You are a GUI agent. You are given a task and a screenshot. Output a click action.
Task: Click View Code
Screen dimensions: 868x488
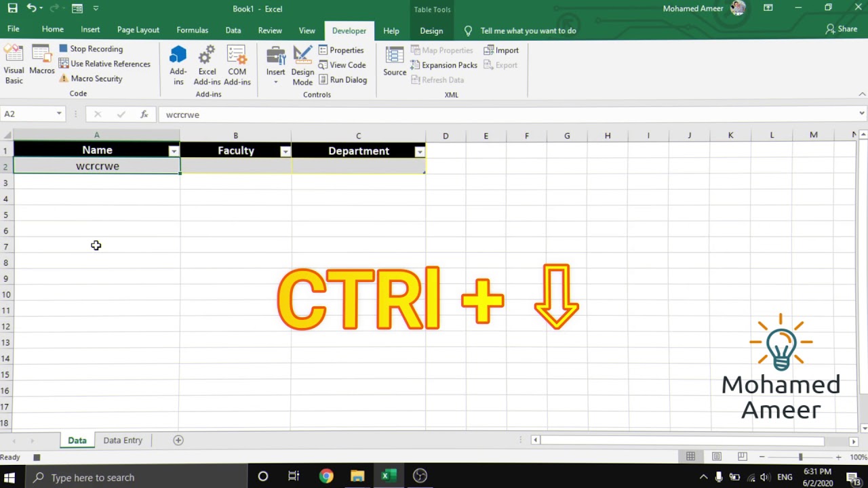pos(342,65)
